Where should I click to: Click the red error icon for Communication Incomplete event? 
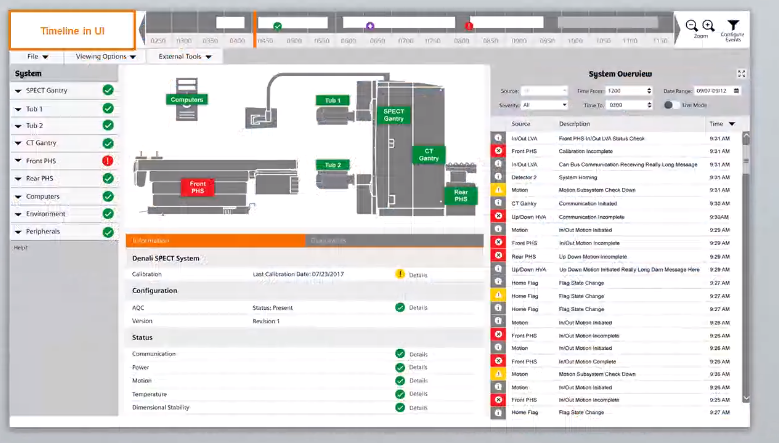498,216
